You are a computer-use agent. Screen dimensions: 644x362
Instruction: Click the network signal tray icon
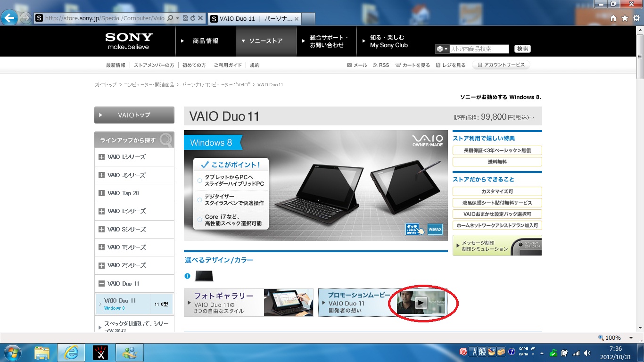pyautogui.click(x=576, y=353)
